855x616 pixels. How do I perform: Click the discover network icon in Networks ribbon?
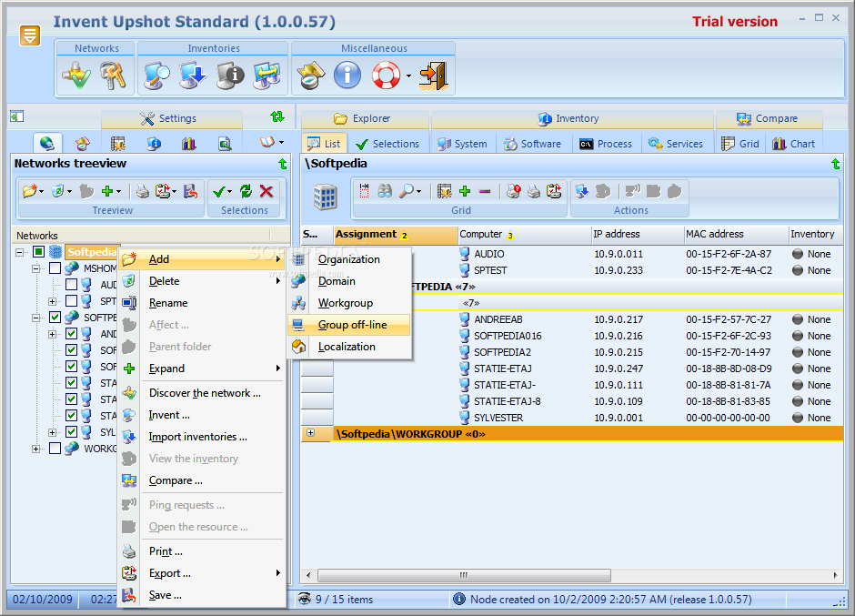click(x=76, y=76)
